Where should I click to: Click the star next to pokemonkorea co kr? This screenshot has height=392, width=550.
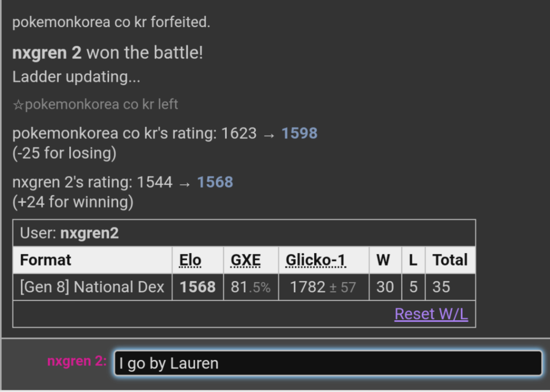[x=17, y=105]
